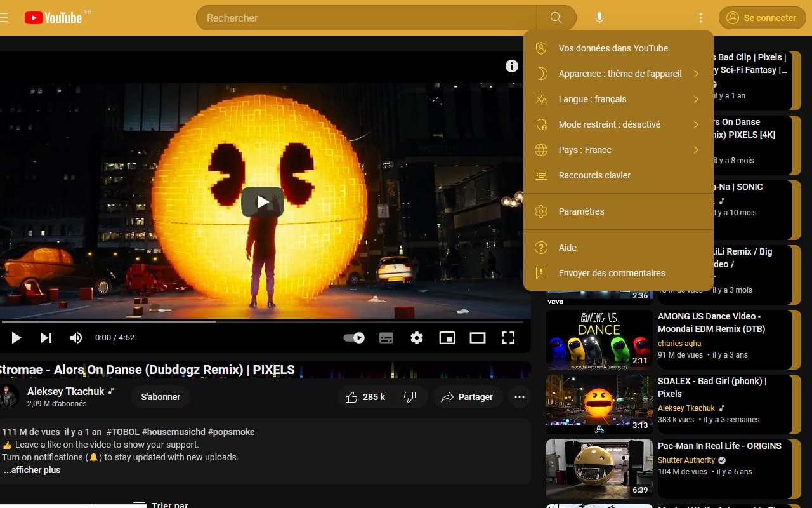Open player settings gear
The height and width of the screenshot is (508, 812).
417,338
